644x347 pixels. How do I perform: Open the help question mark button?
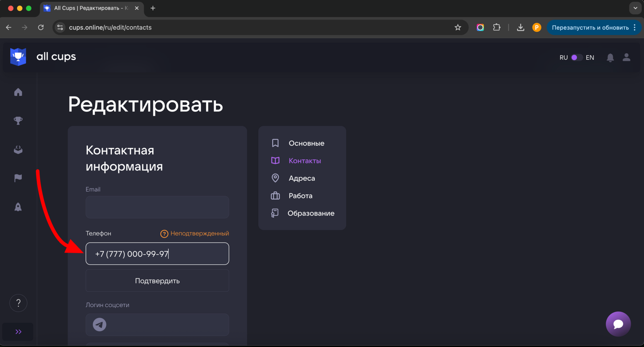point(18,303)
